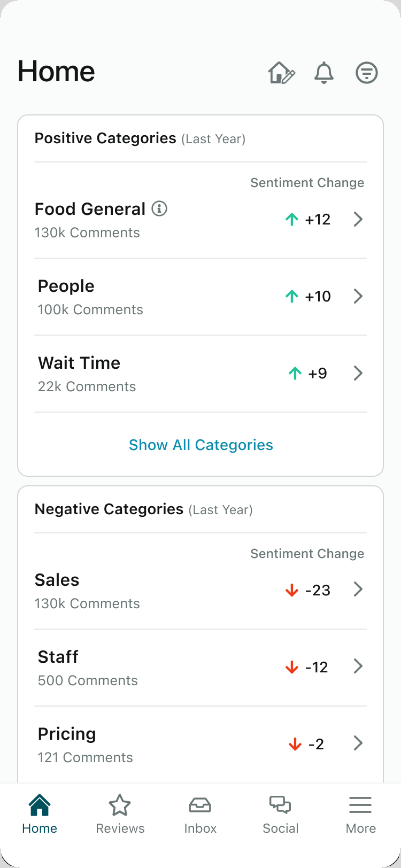Tap info icon beside Food General
The width and height of the screenshot is (401, 868).
pos(159,208)
